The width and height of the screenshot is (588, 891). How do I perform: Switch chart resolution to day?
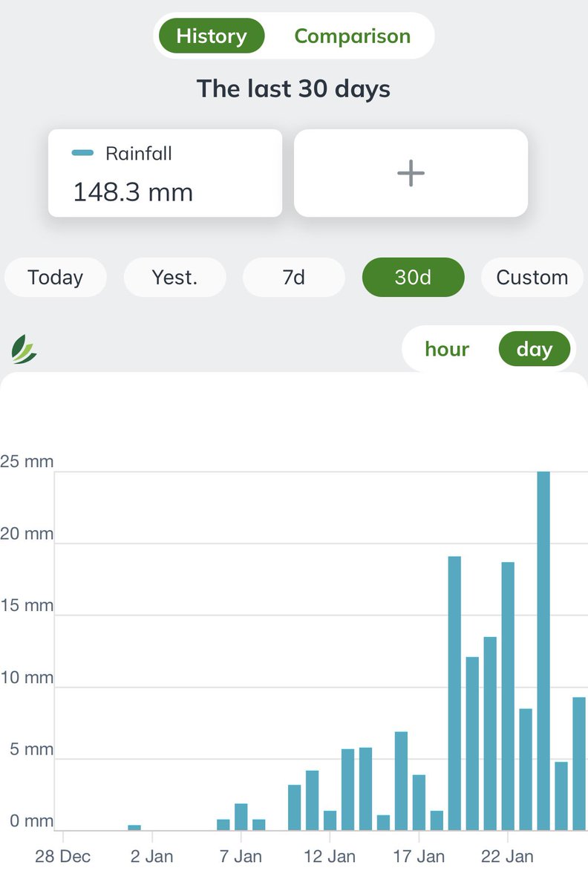(x=535, y=349)
